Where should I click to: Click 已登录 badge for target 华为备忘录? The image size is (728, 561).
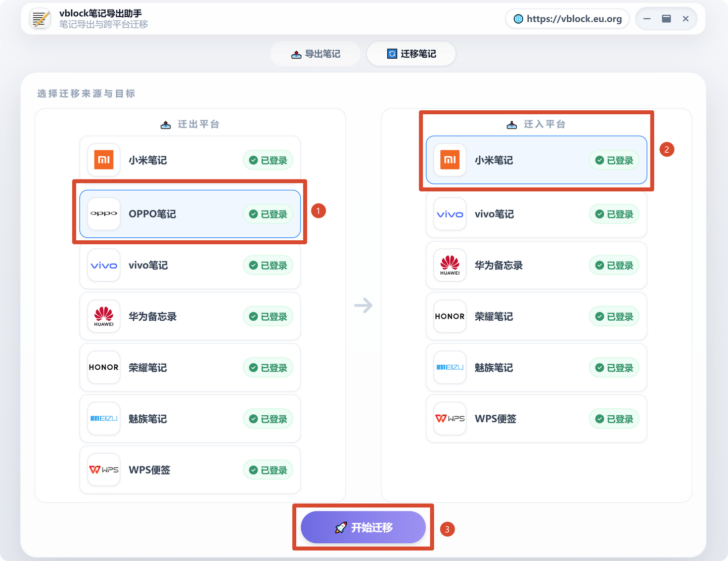614,265
